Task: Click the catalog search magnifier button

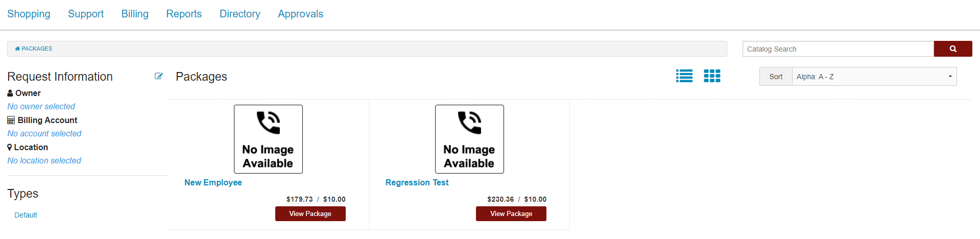Action: [952, 49]
